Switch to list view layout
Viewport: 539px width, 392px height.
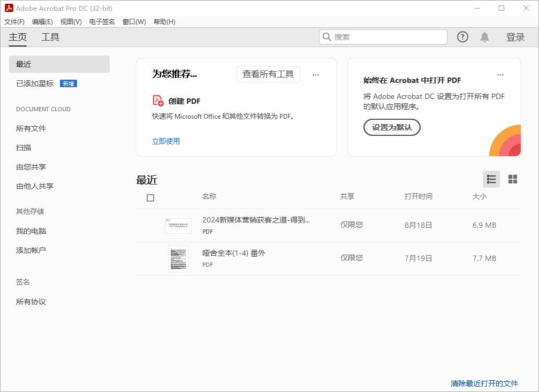(x=491, y=179)
